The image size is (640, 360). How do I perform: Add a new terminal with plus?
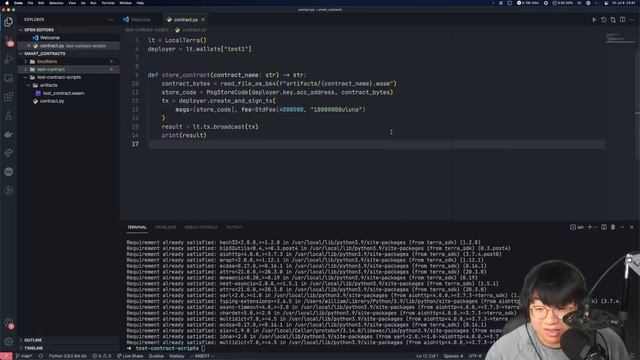click(589, 227)
